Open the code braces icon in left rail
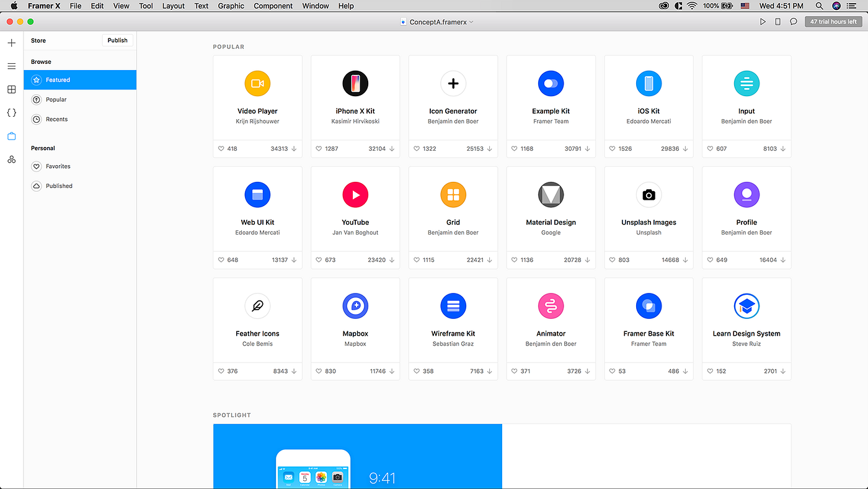 click(12, 113)
